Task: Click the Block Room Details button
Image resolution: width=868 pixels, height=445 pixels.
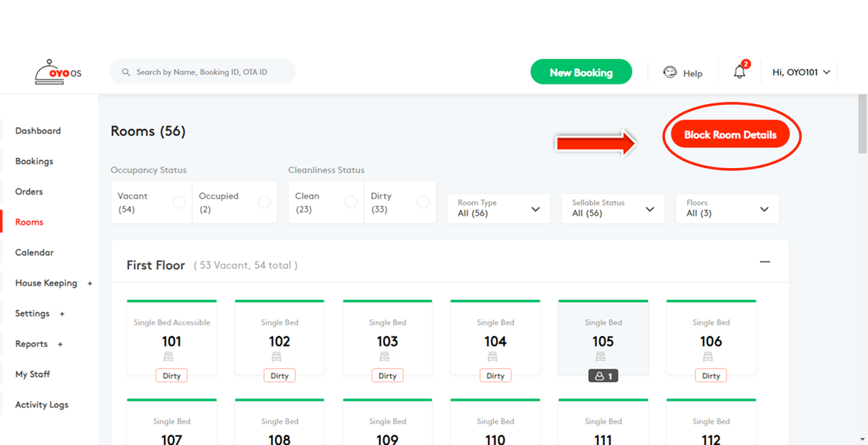Action: coord(730,135)
